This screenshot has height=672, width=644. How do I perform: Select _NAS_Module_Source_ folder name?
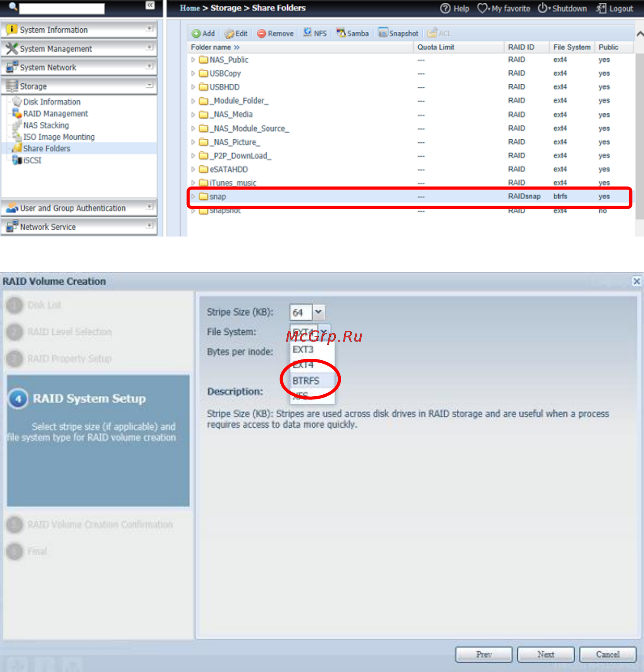[249, 128]
